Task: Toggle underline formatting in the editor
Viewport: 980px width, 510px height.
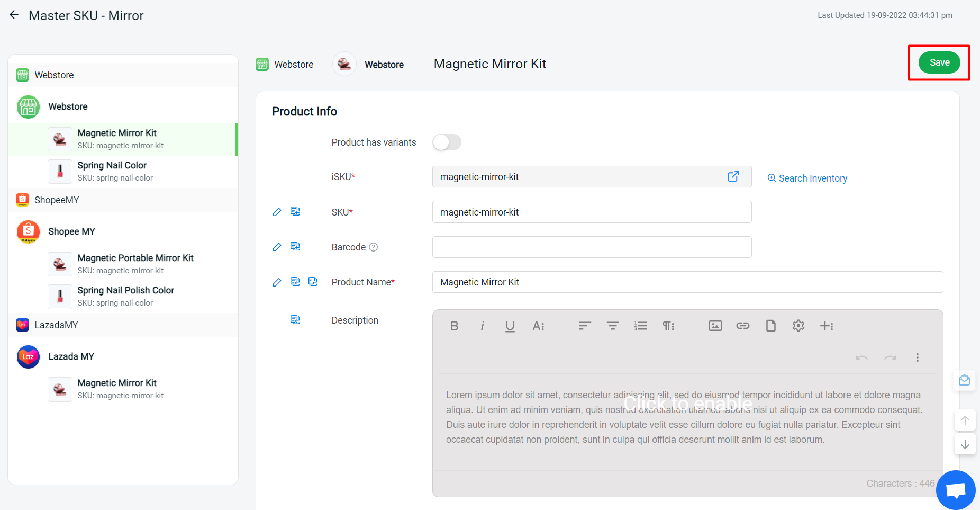Action: pos(510,326)
